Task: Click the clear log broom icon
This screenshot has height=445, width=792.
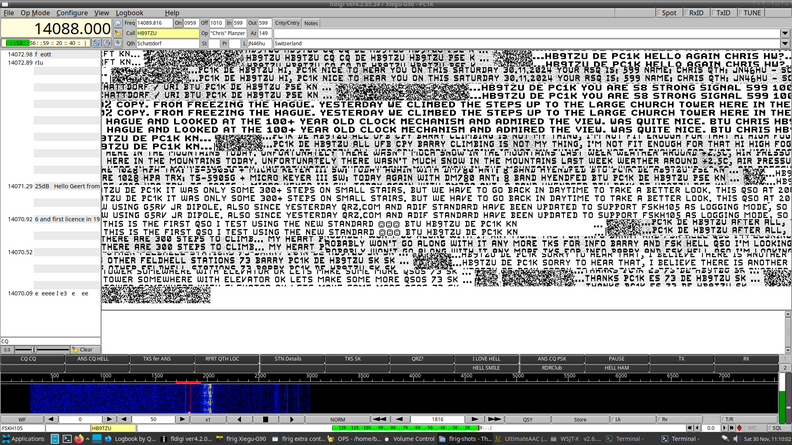Action: click(x=118, y=33)
